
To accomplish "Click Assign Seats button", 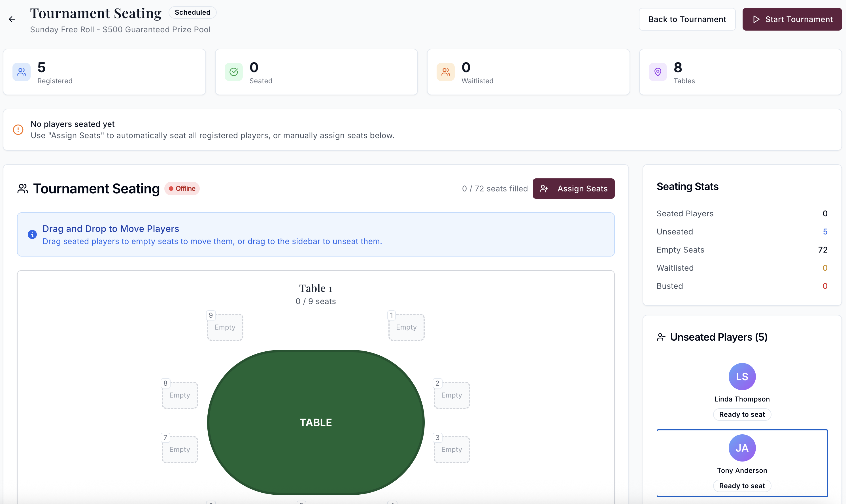I will tap(573, 189).
